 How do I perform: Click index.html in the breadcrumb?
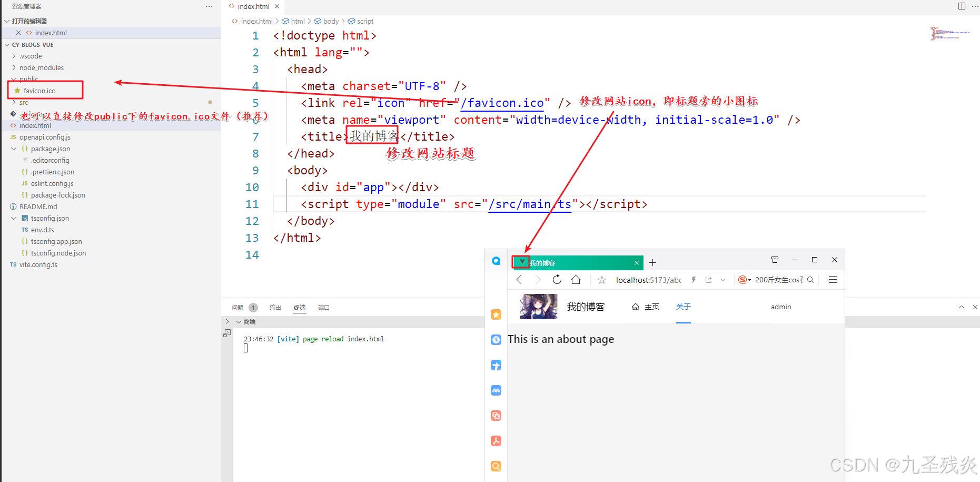(256, 21)
